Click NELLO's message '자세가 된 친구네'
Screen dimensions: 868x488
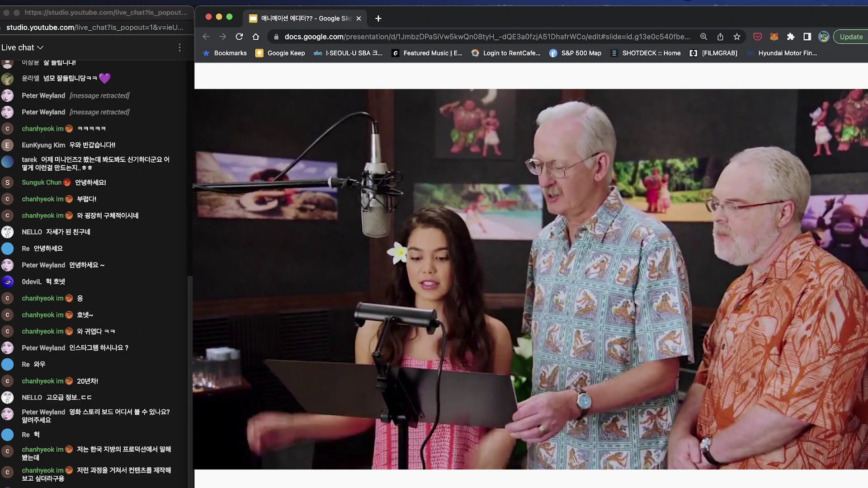point(68,232)
